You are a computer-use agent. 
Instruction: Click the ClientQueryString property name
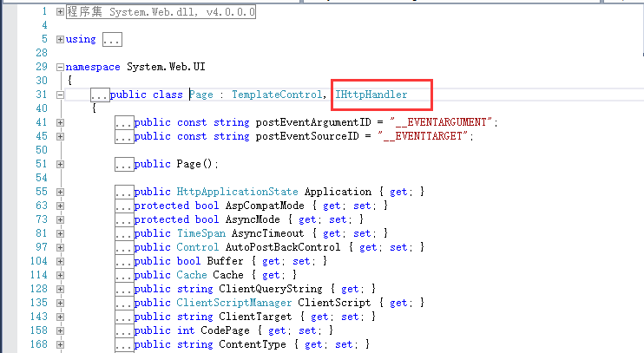tap(271, 289)
